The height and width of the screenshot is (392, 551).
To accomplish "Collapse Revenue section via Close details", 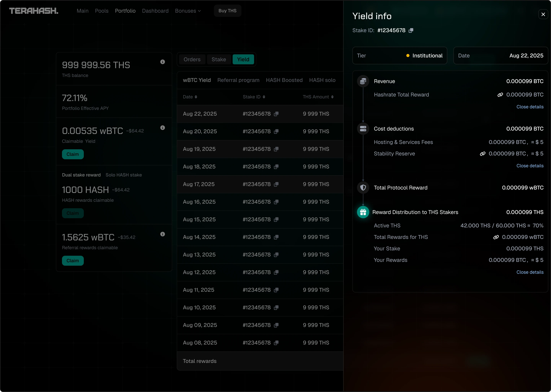I will [x=530, y=107].
